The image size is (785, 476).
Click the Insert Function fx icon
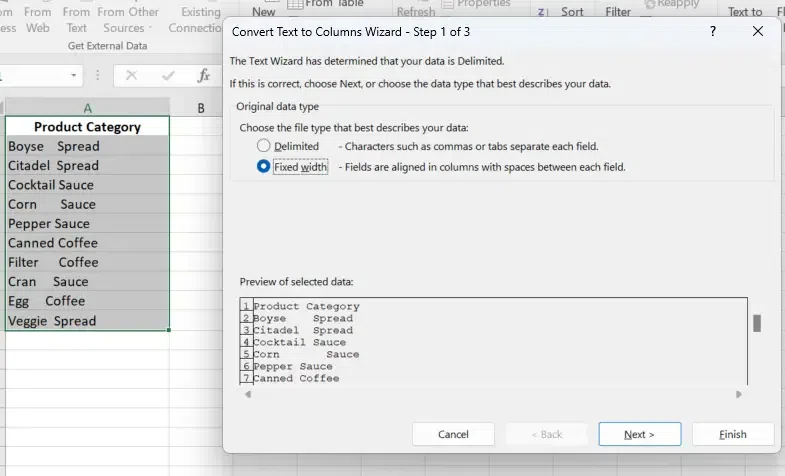pyautogui.click(x=203, y=76)
